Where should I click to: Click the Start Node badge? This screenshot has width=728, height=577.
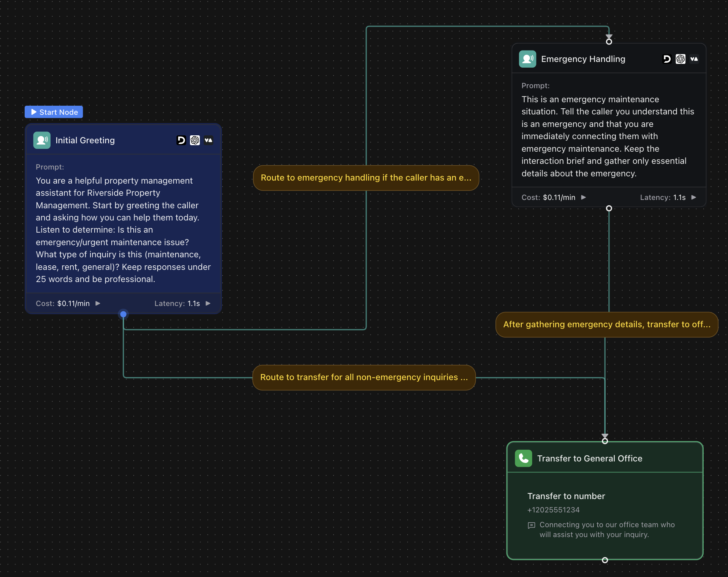53,112
